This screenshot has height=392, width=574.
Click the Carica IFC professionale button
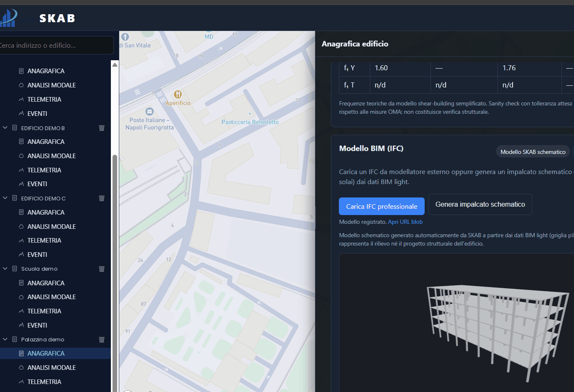[x=382, y=206]
